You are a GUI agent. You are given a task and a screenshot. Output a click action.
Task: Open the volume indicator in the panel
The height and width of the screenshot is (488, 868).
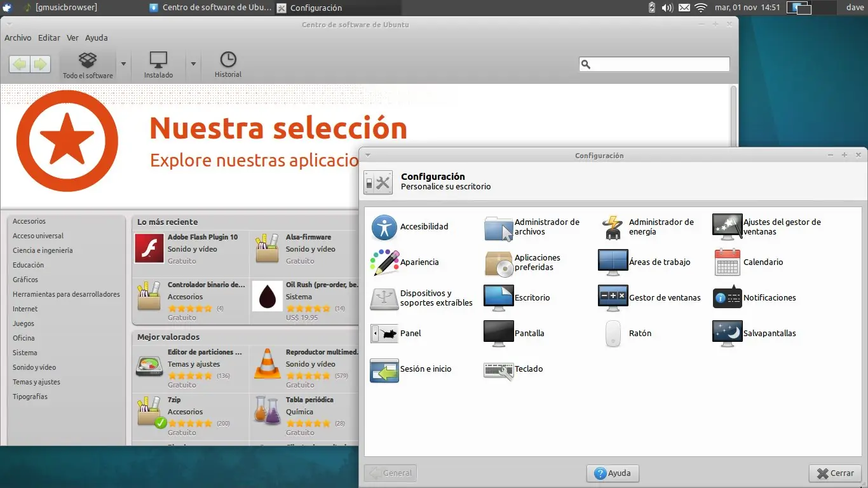click(x=667, y=8)
